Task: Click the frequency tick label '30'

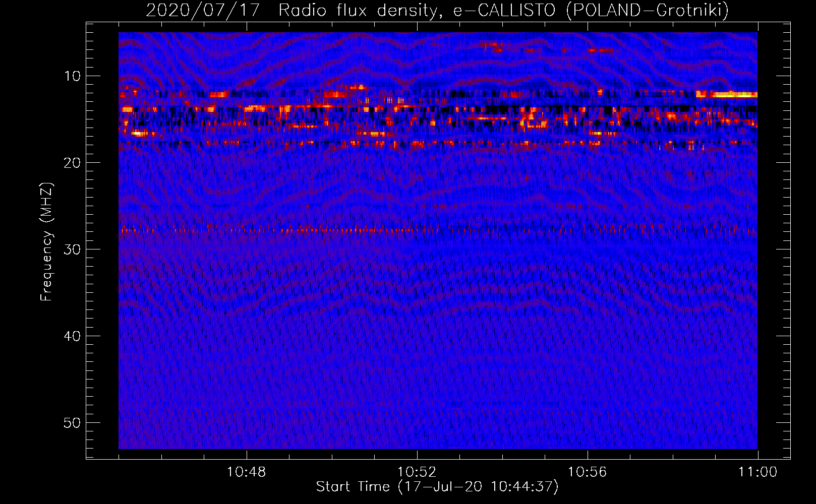Action: coord(73,249)
